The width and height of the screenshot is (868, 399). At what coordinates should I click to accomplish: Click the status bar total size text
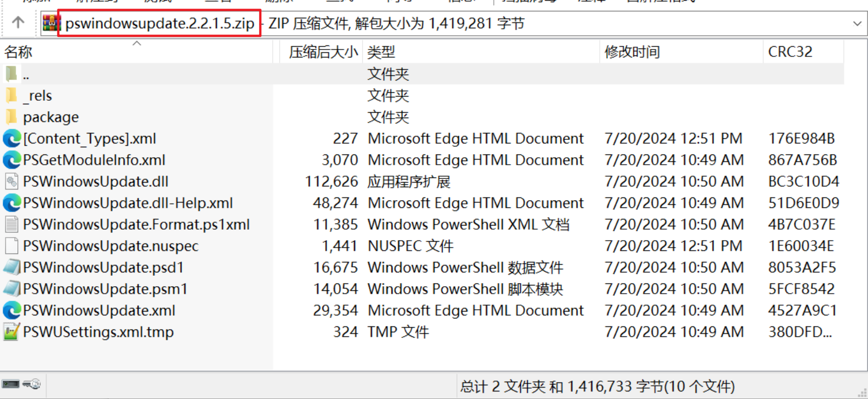coord(597,386)
